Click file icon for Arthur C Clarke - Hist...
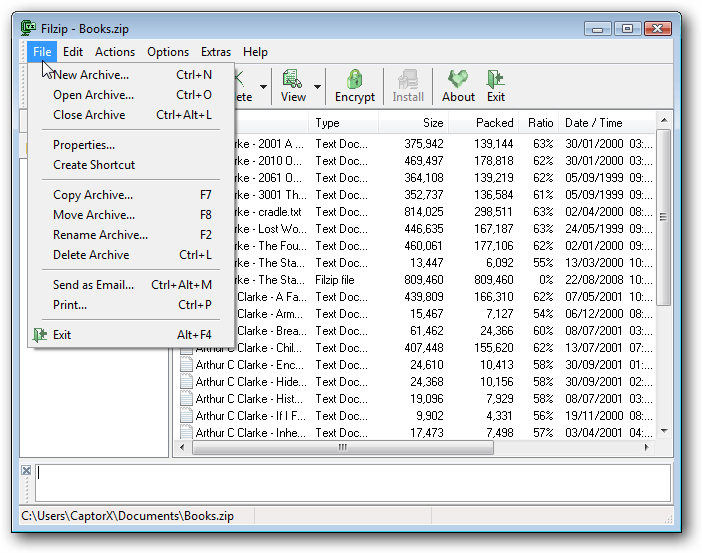Screen dimensions: 702x553 (x=186, y=399)
